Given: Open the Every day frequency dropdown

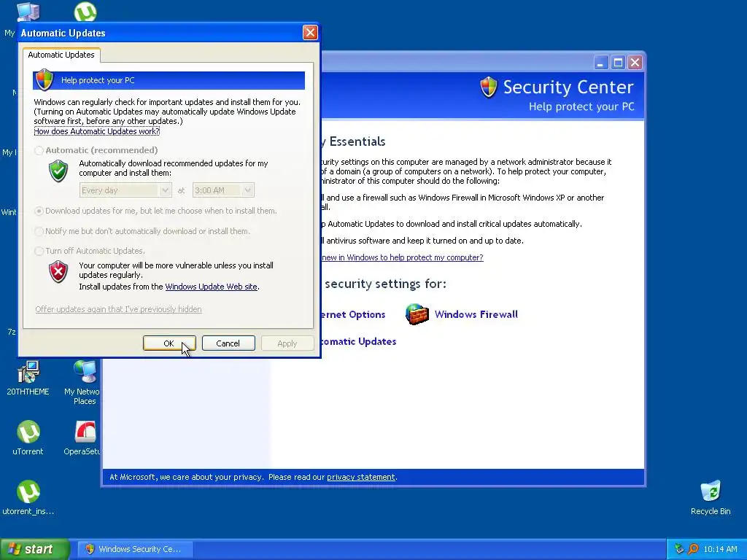Looking at the screenshot, I should click(x=125, y=190).
